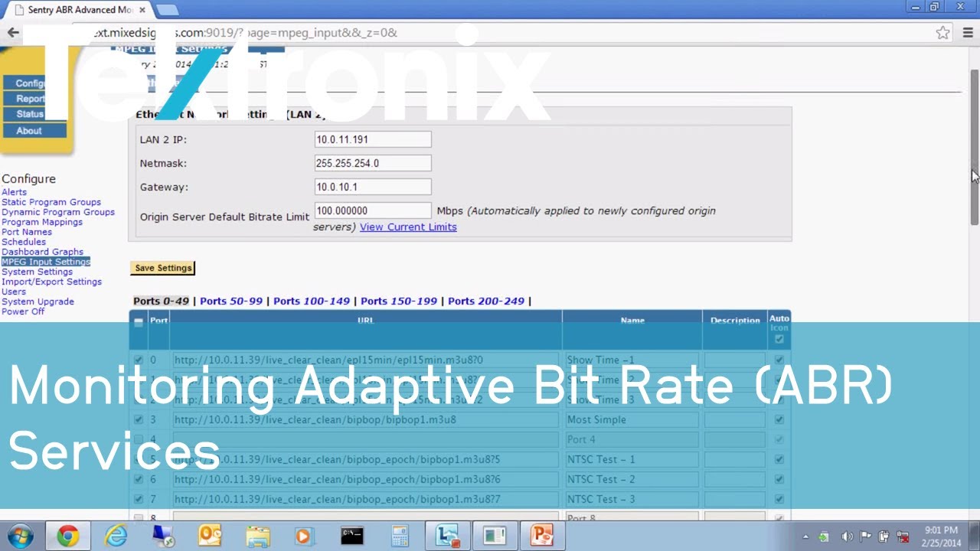
Task: Switch to Ports 0-49 tab
Action: tap(161, 301)
